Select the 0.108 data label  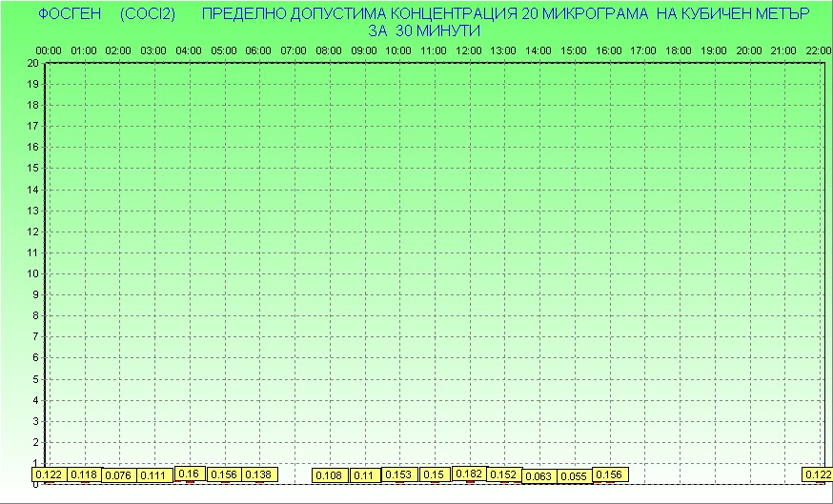pyautogui.click(x=329, y=475)
